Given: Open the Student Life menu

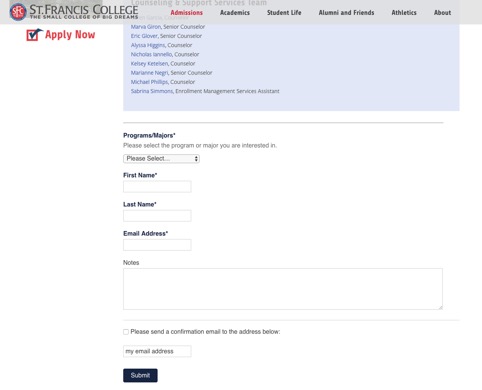Looking at the screenshot, I should (284, 13).
